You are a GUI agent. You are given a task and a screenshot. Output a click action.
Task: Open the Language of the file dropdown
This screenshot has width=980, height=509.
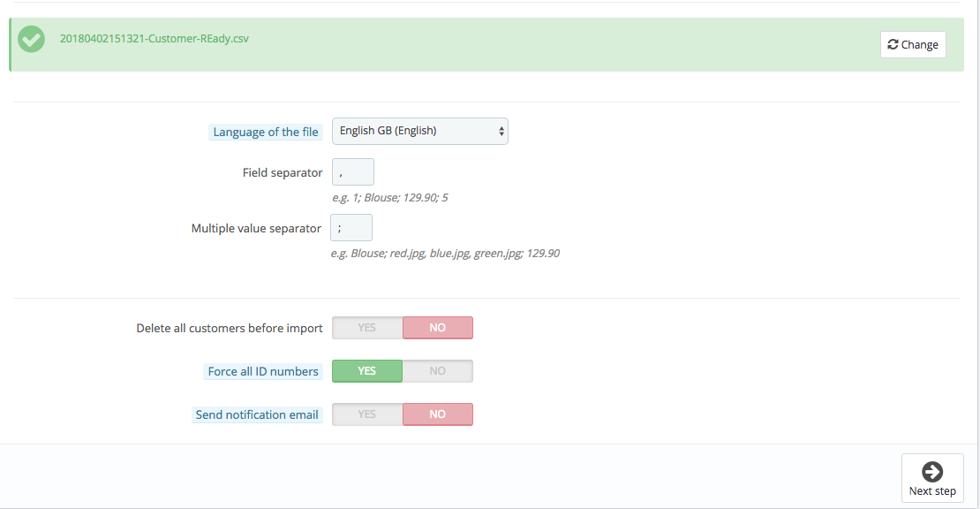click(x=420, y=132)
